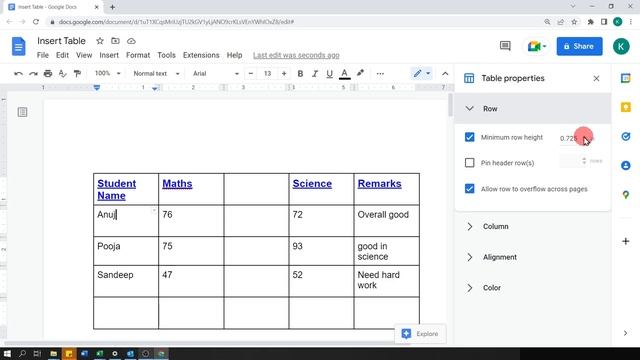This screenshot has width=640, height=360.
Task: Click the Undo icon in toolbar
Action: pyautogui.click(x=18, y=74)
